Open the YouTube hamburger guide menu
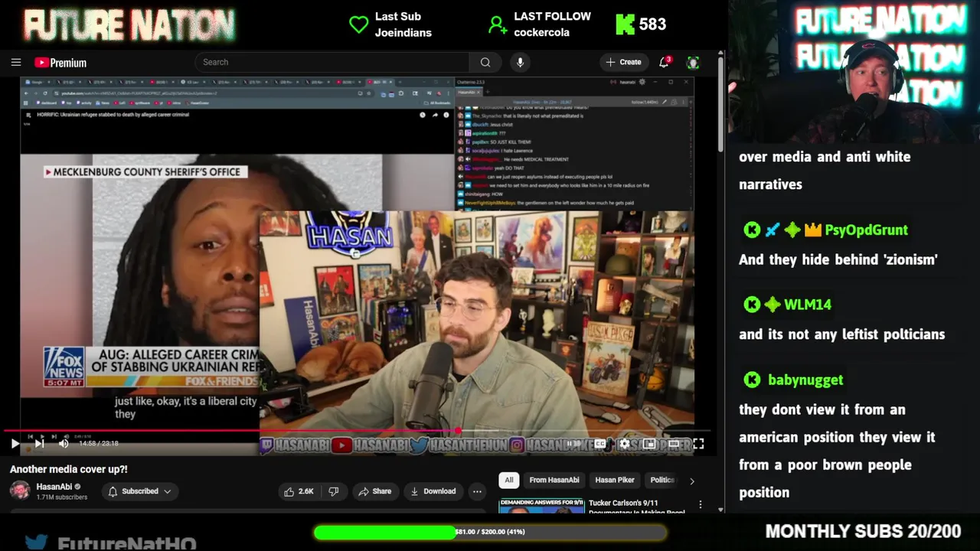The width and height of the screenshot is (980, 551). coord(16,63)
